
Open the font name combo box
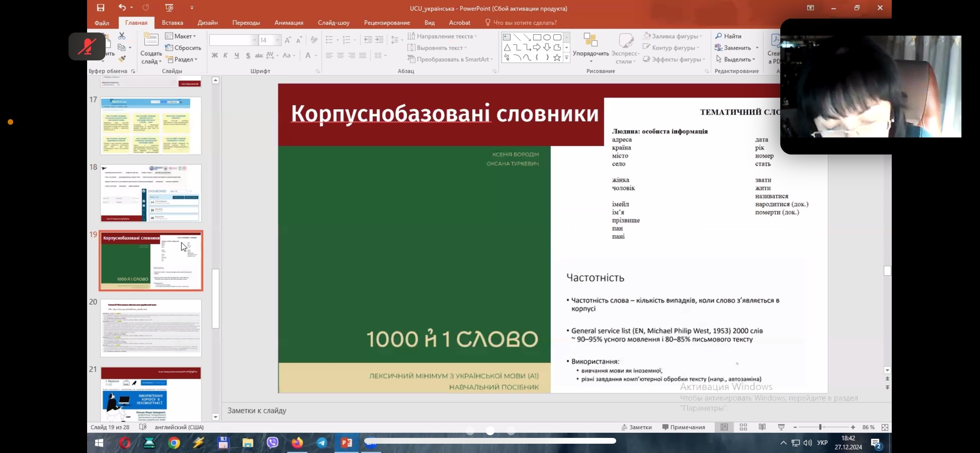(x=233, y=40)
